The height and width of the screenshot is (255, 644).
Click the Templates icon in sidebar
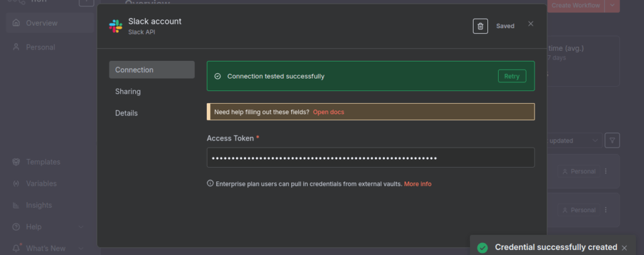tap(16, 162)
